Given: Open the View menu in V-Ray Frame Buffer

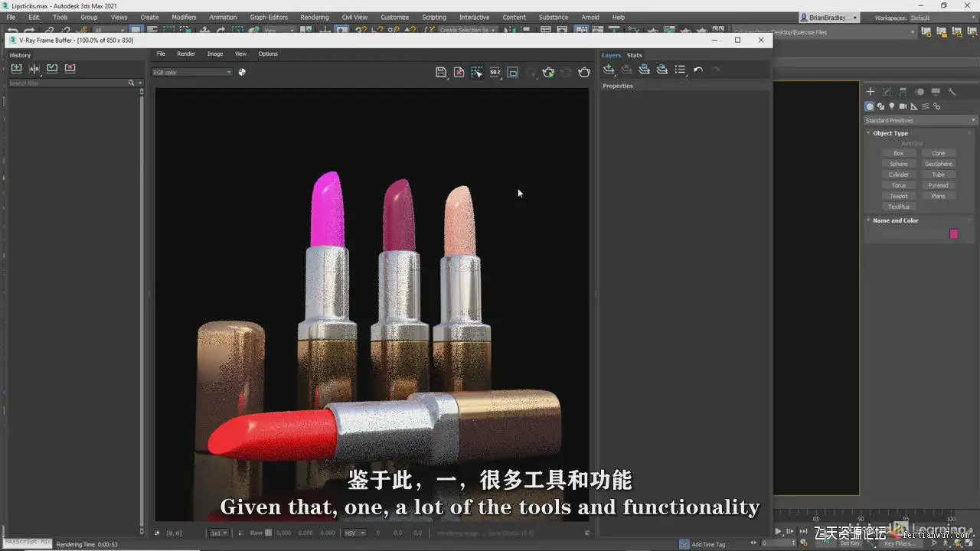Looking at the screenshot, I should (x=240, y=54).
